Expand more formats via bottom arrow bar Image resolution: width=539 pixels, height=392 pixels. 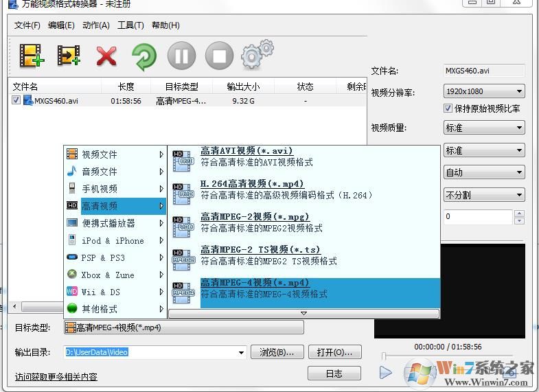click(x=303, y=313)
